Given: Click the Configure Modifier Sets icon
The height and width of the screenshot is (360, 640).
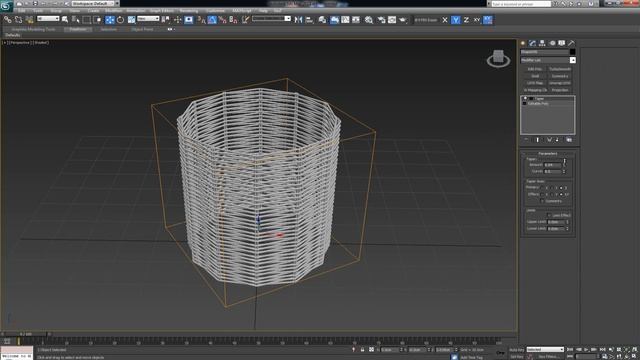Looking at the screenshot, I should point(569,140).
